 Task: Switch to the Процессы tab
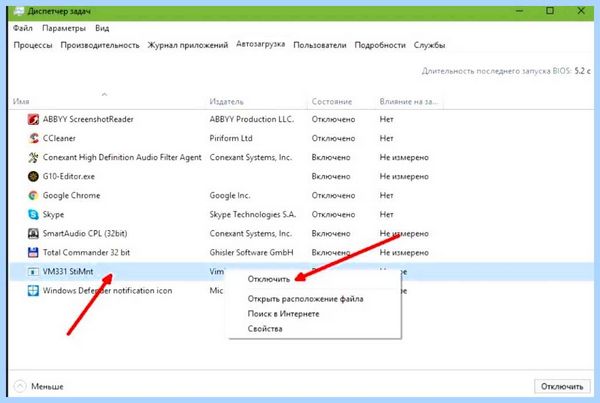pos(33,45)
